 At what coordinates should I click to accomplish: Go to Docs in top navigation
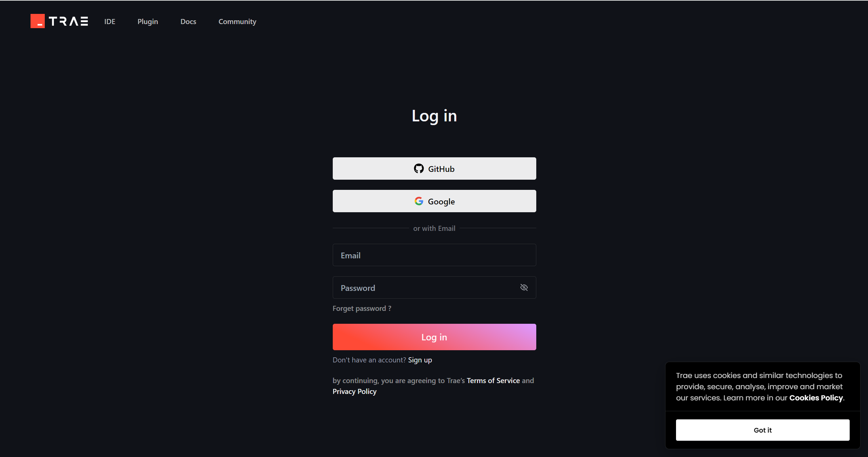188,21
